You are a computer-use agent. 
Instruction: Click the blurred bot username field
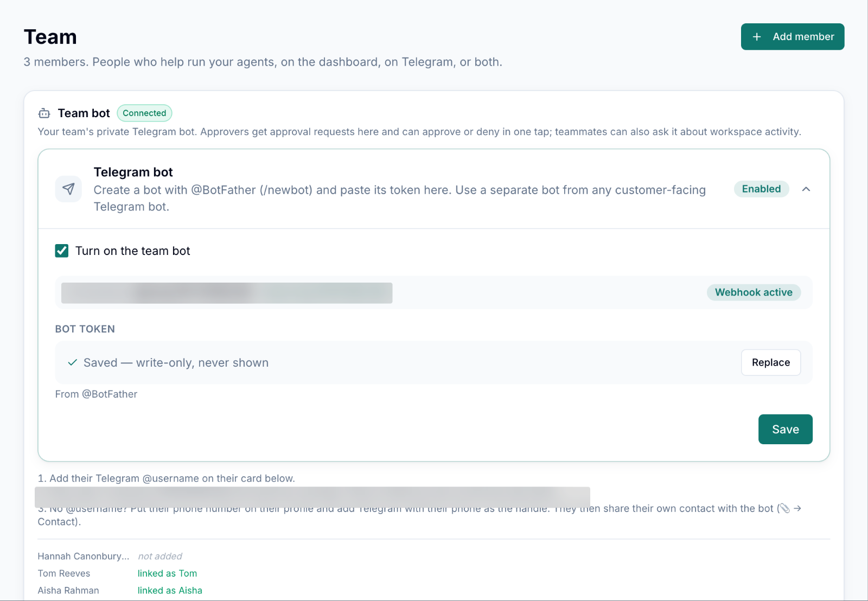[227, 293]
